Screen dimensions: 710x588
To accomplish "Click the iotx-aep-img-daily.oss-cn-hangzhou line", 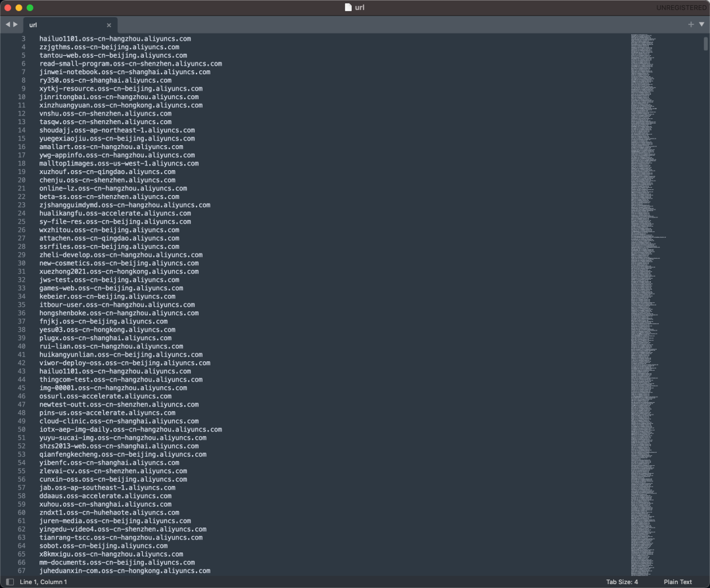I will click(130, 429).
